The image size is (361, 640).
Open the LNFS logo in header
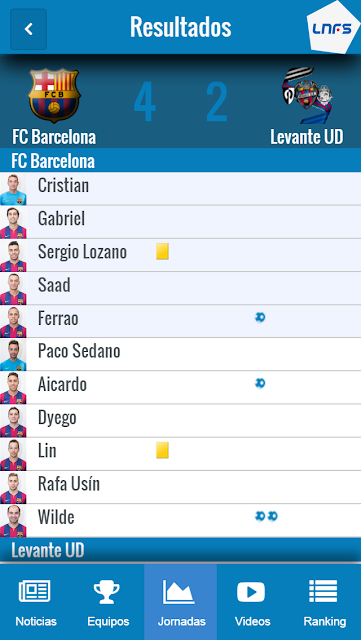coord(334,27)
